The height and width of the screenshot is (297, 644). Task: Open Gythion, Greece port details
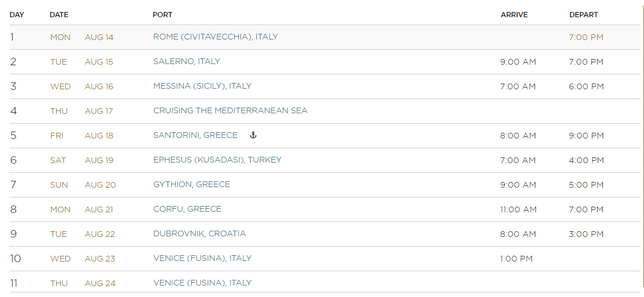click(191, 184)
